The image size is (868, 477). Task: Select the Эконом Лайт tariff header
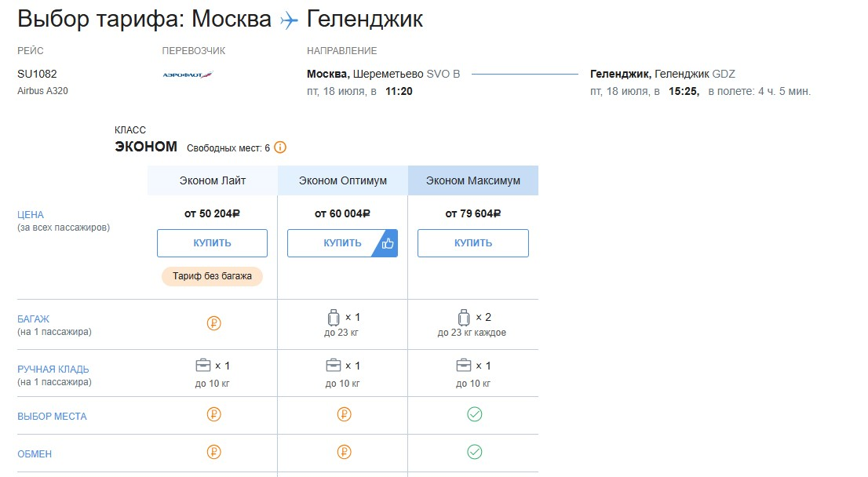213,180
